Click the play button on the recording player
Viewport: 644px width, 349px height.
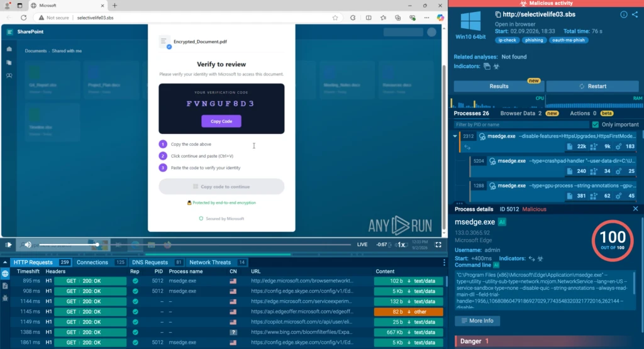tap(9, 245)
